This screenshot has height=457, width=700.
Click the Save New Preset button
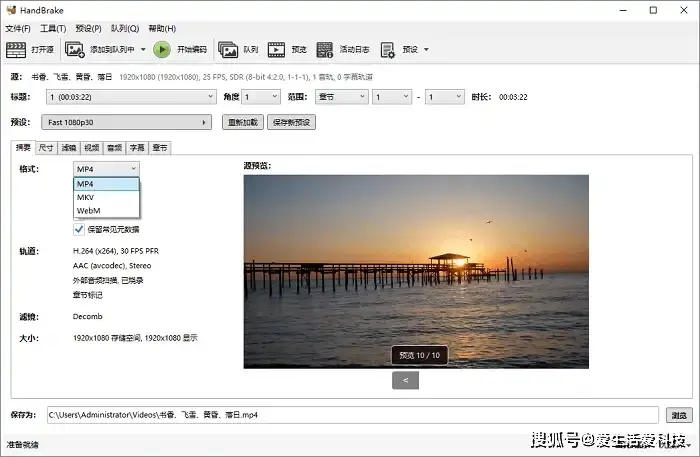pos(292,122)
